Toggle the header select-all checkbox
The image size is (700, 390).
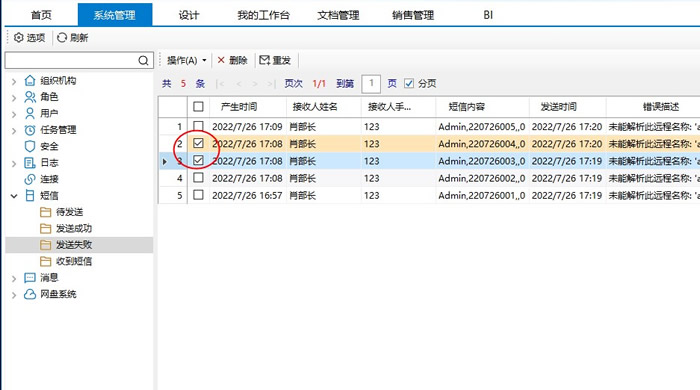click(198, 107)
